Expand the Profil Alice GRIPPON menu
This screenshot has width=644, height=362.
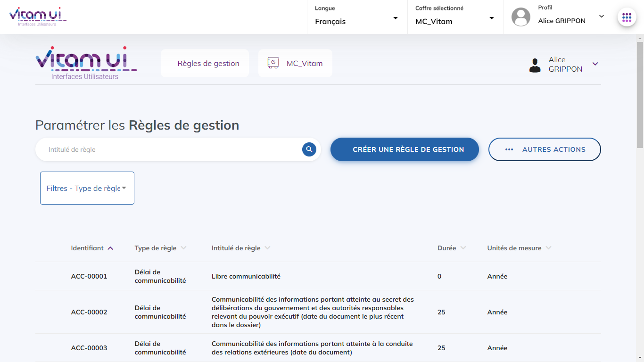[x=601, y=16]
